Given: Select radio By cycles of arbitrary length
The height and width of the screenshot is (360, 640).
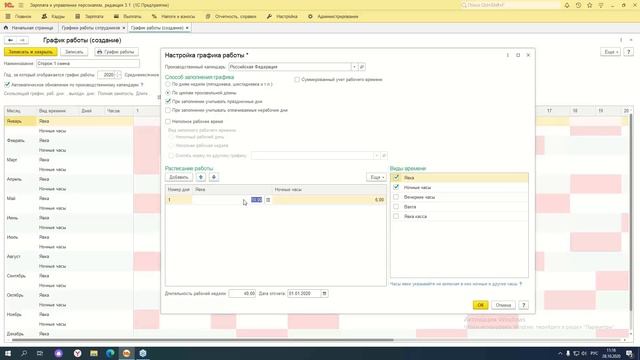Looking at the screenshot, I should click(x=168, y=93).
